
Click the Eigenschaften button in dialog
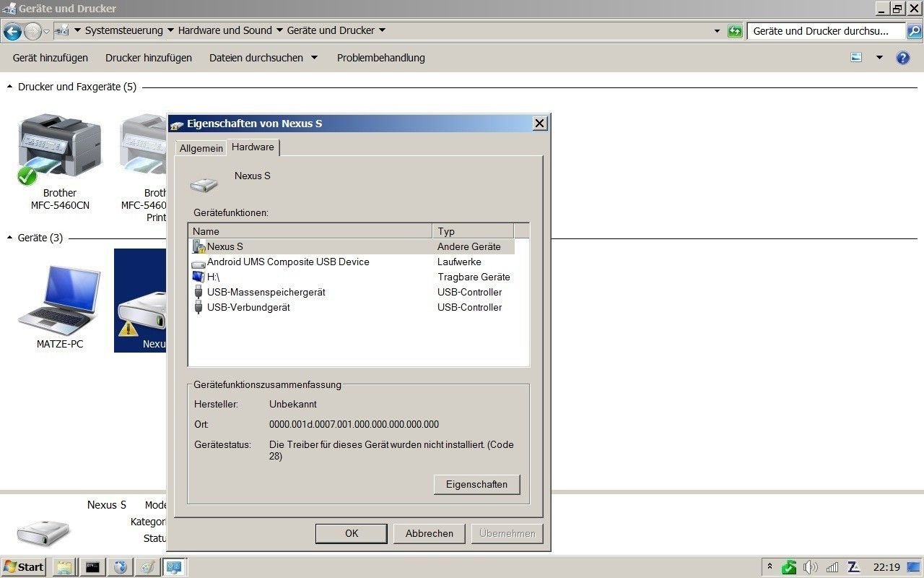tap(476, 484)
